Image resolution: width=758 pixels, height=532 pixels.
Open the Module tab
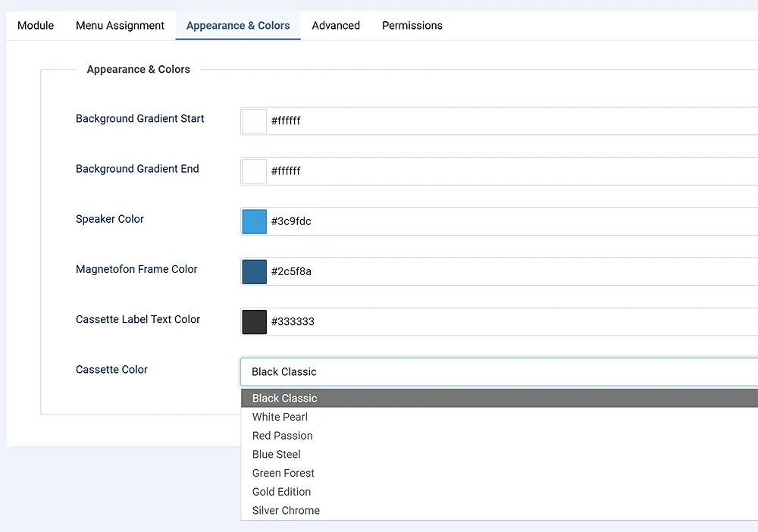(36, 25)
